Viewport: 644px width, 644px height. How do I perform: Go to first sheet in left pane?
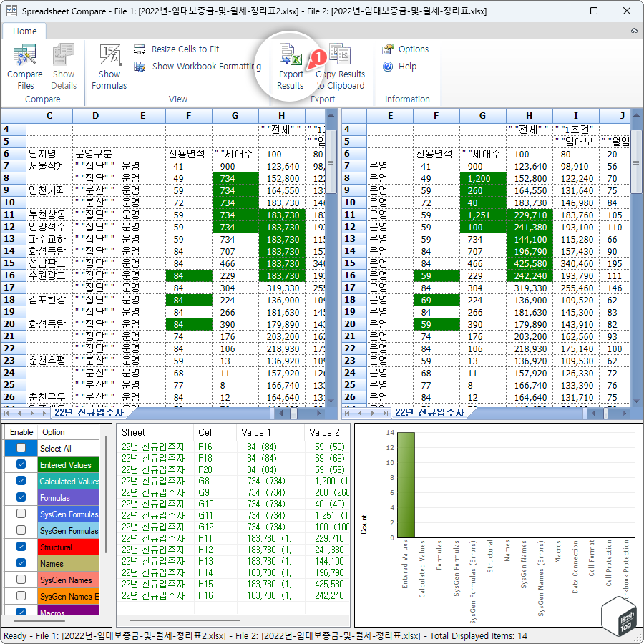coord(7,413)
